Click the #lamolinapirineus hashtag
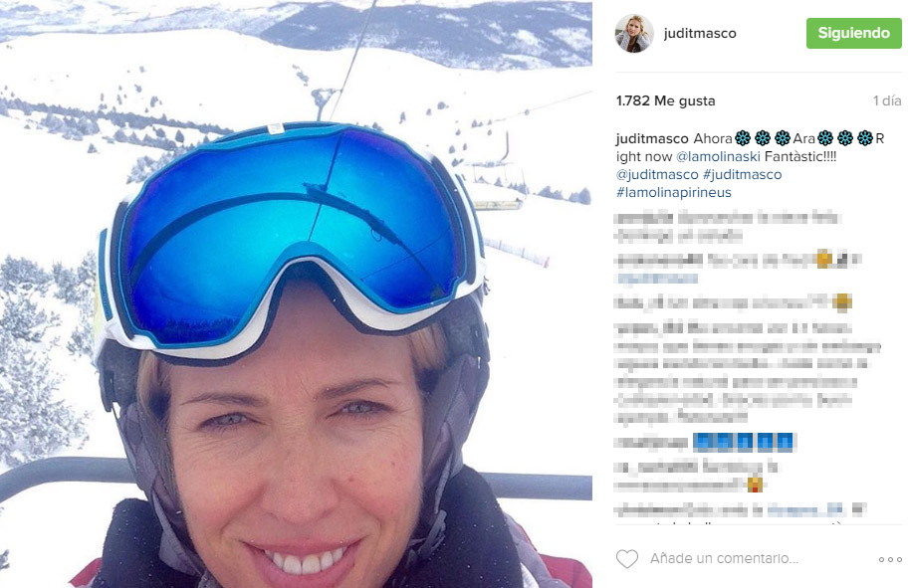 tap(674, 192)
